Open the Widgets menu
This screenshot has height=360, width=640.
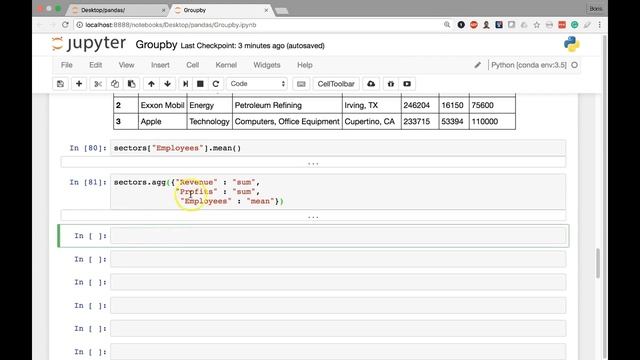pos(267,65)
